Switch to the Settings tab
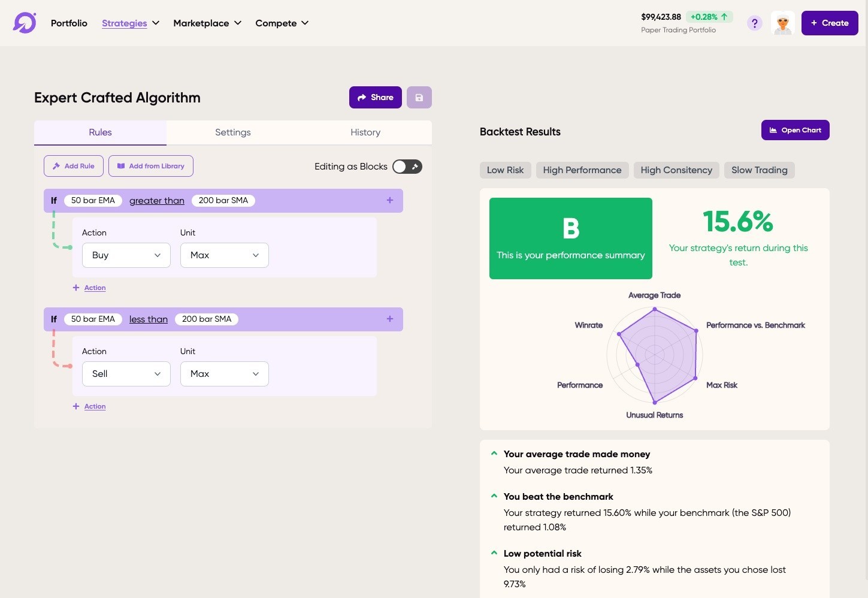This screenshot has width=868, height=598. (232, 132)
